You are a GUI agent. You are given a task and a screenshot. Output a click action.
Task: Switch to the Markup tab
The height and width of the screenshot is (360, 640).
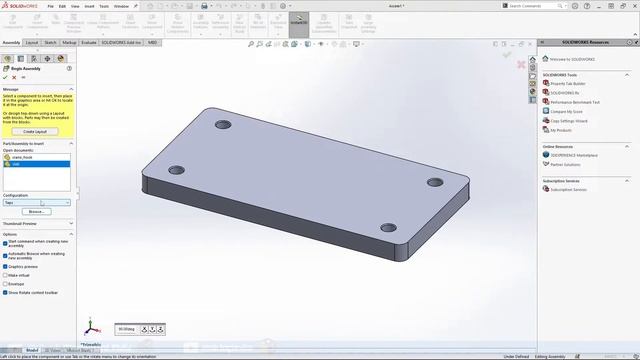(x=69, y=42)
